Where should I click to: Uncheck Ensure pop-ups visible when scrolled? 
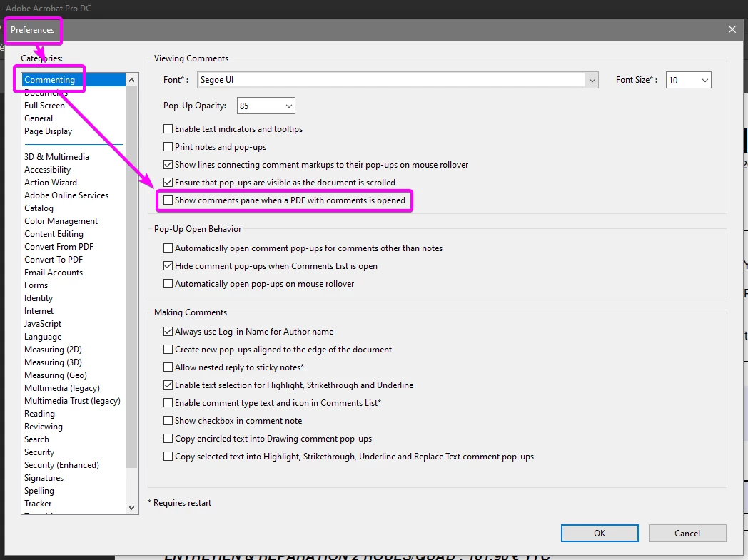pos(168,183)
